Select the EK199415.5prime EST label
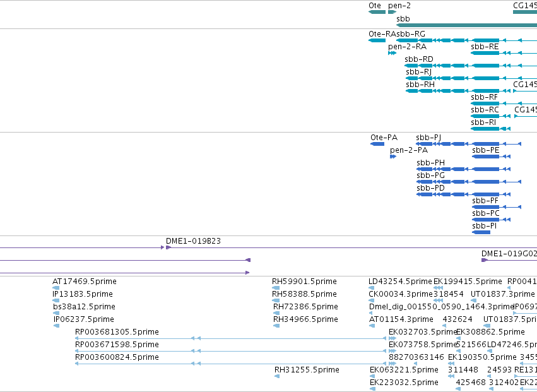The width and height of the screenshot is (537, 392). tap(468, 282)
